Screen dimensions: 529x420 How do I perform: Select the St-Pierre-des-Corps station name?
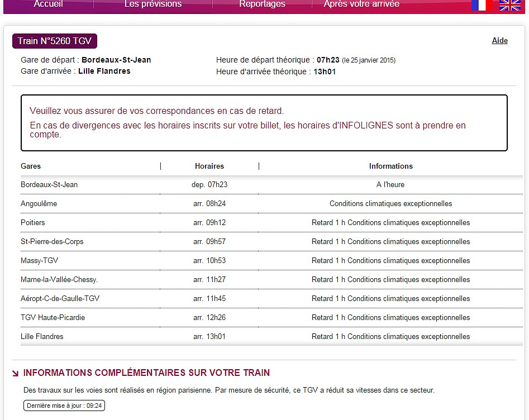click(52, 241)
